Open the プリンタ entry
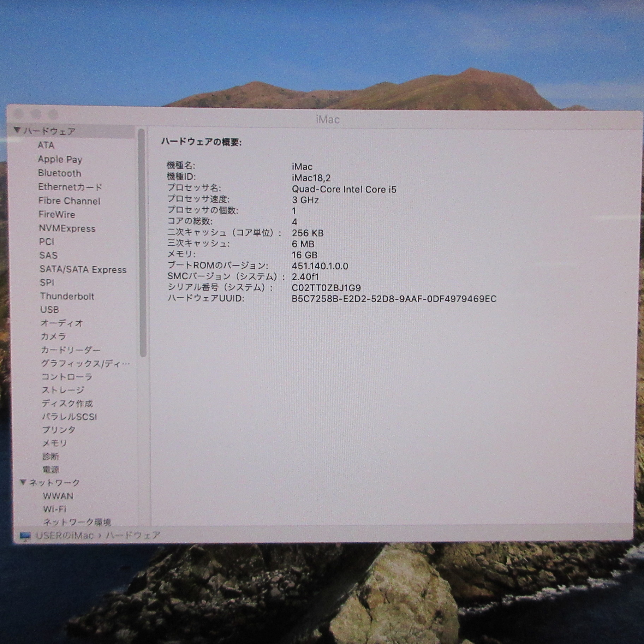 point(59,430)
